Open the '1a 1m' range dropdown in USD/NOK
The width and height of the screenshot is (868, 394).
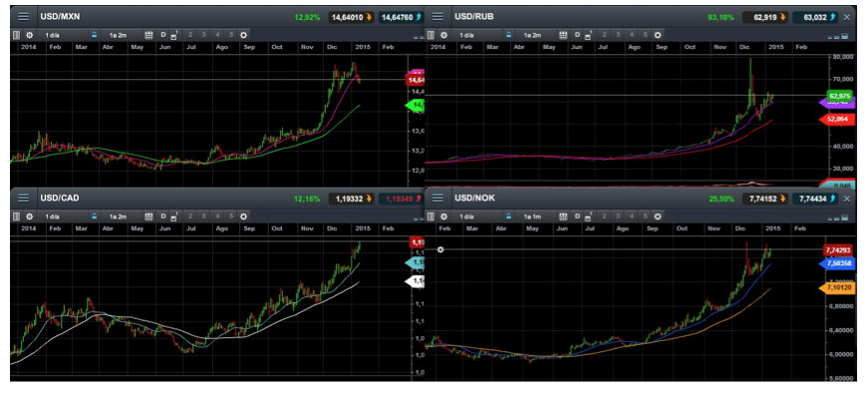[535, 216]
